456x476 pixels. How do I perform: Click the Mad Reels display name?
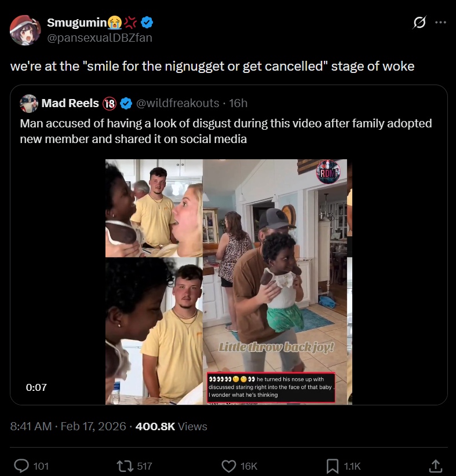pyautogui.click(x=70, y=104)
